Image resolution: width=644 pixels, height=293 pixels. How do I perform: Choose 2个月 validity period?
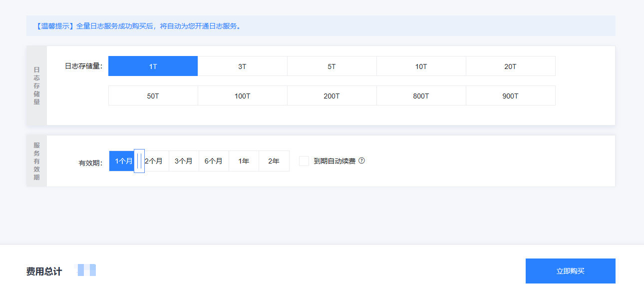click(x=154, y=161)
